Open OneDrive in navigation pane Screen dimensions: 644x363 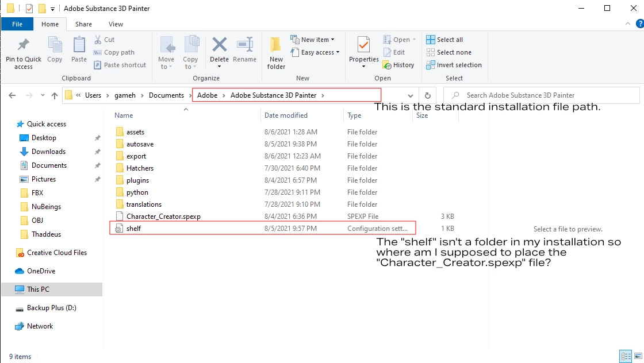[41, 271]
